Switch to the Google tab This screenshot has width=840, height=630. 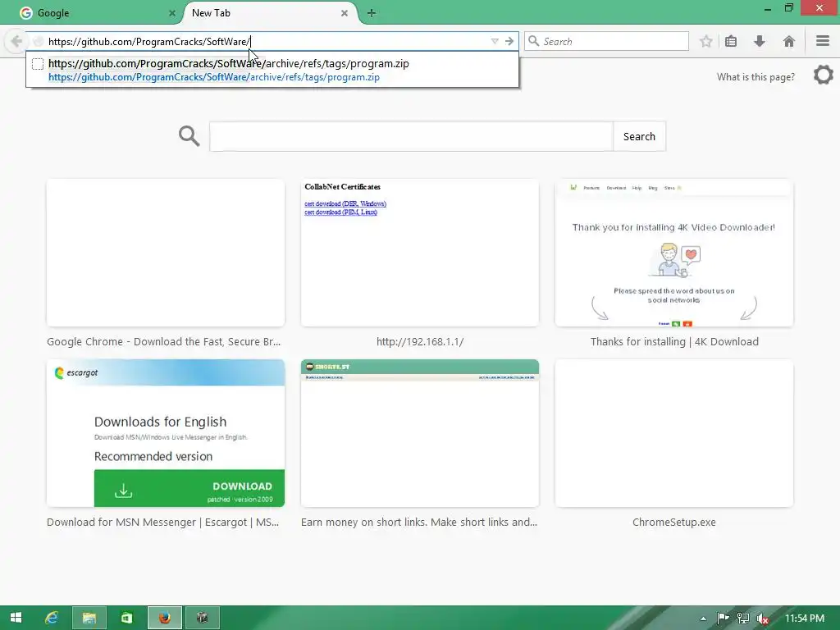(x=98, y=13)
